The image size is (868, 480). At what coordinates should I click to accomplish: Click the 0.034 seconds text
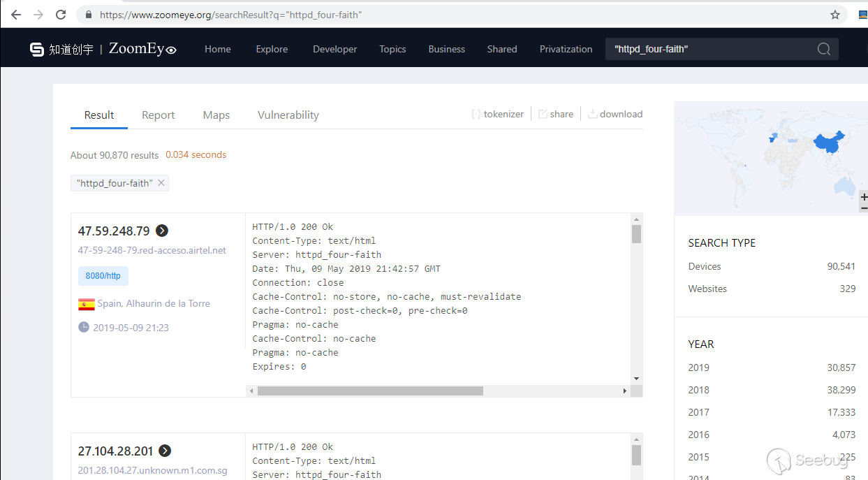point(196,154)
